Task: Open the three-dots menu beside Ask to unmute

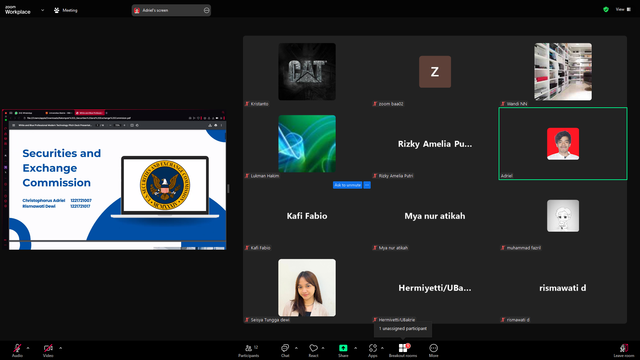Action: pos(367,185)
